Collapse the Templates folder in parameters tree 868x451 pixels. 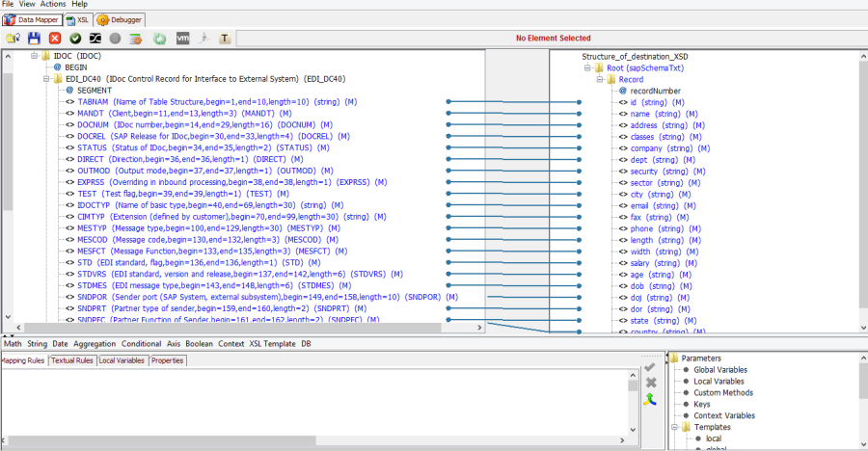(673, 427)
